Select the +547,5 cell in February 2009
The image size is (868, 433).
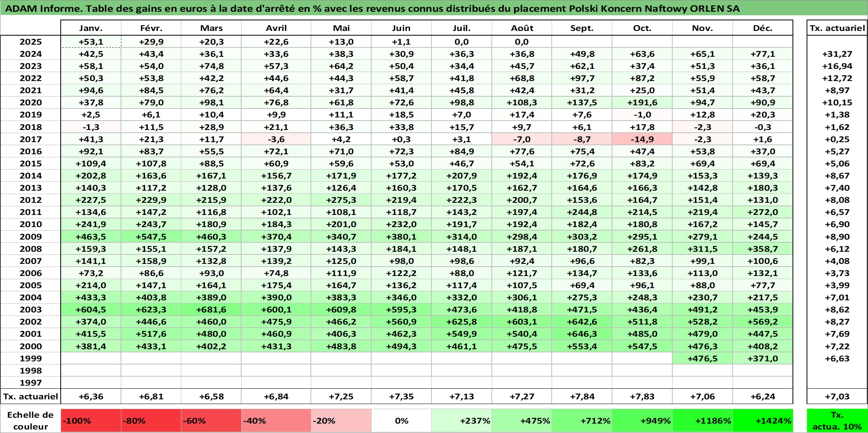click(151, 237)
